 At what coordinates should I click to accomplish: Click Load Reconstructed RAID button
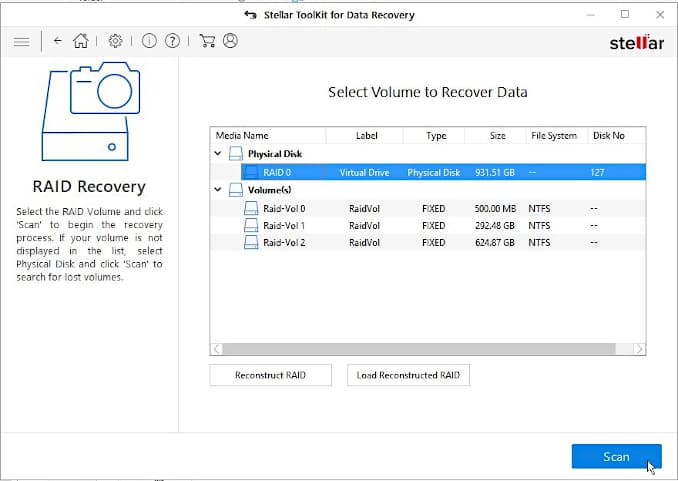click(x=408, y=375)
